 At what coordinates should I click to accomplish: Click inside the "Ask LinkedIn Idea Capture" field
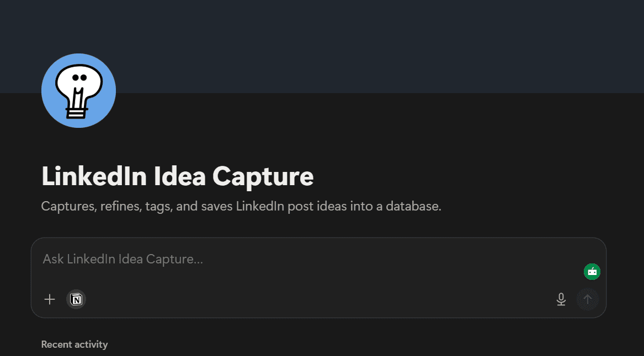[221, 259]
